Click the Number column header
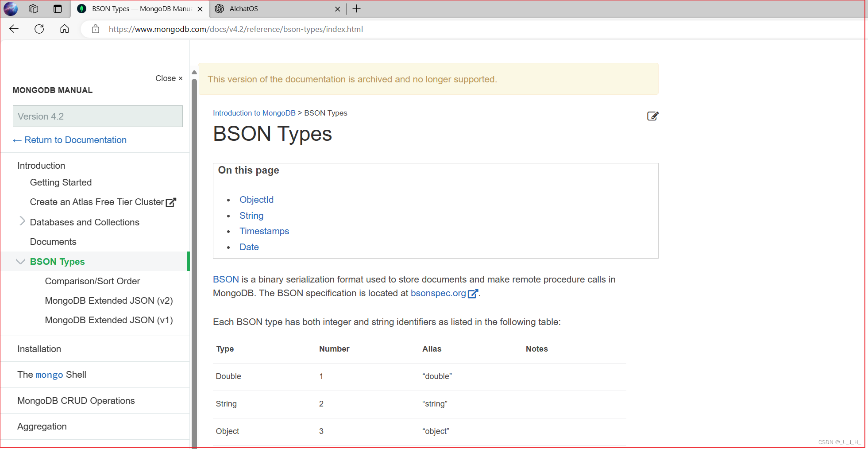This screenshot has width=868, height=449. coord(334,349)
